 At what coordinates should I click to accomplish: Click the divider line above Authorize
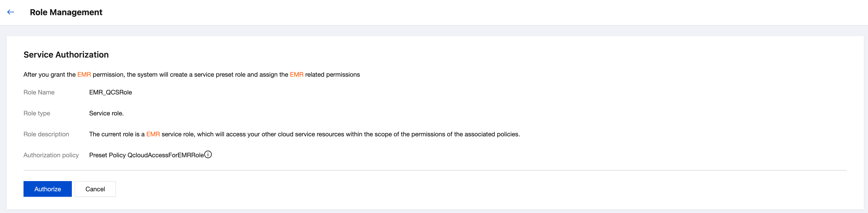coord(435,170)
